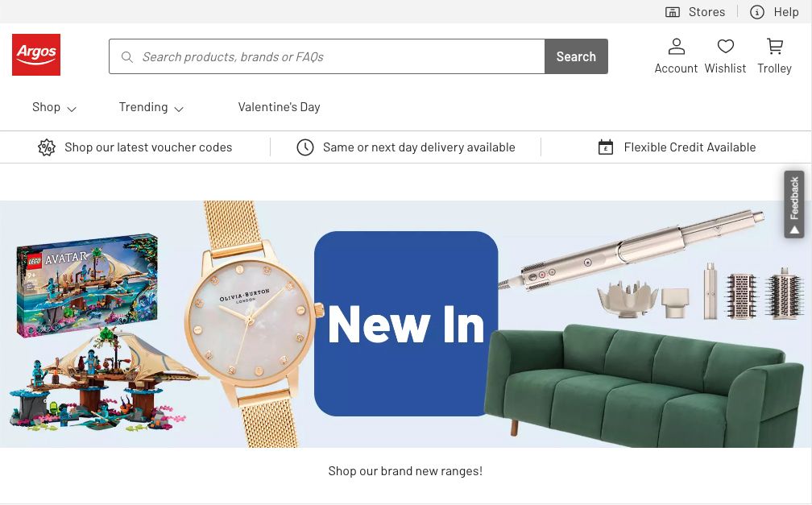This screenshot has width=812, height=505.
Task: Click the Argos logo
Action: click(x=36, y=55)
